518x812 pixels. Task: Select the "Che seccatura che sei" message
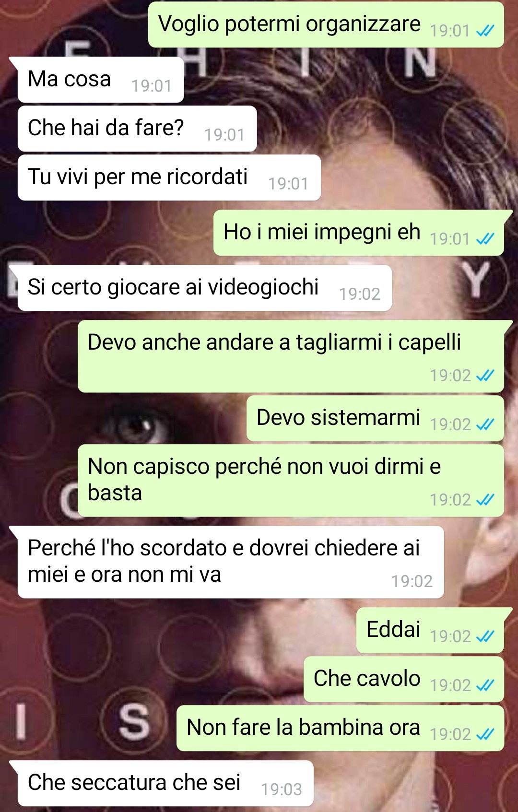pyautogui.click(x=165, y=783)
